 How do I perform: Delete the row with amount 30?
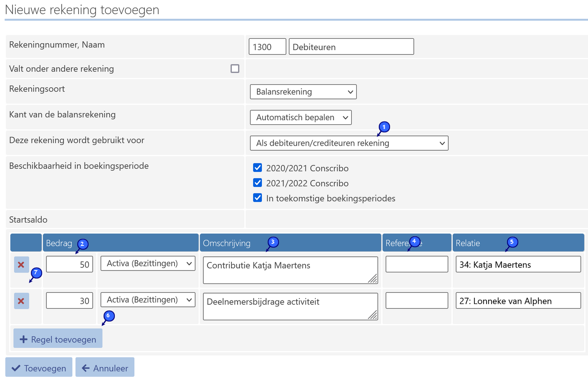pyautogui.click(x=21, y=301)
